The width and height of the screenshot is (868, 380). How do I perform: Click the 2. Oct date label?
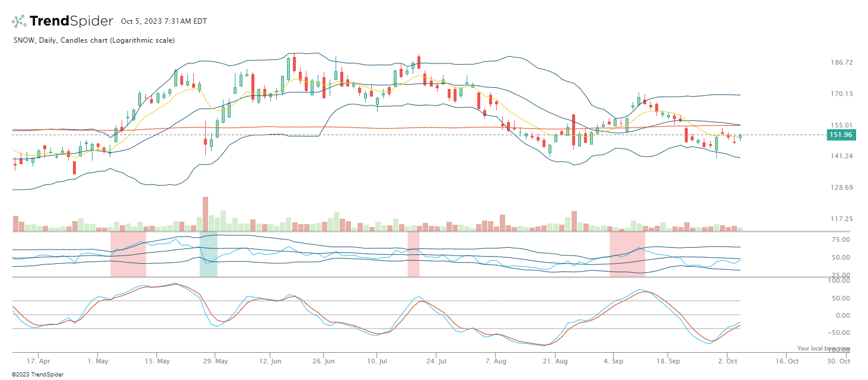pos(727,360)
